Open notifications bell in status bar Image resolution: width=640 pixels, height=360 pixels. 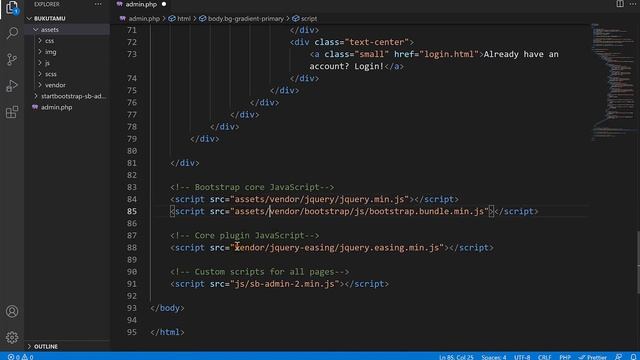click(x=633, y=357)
